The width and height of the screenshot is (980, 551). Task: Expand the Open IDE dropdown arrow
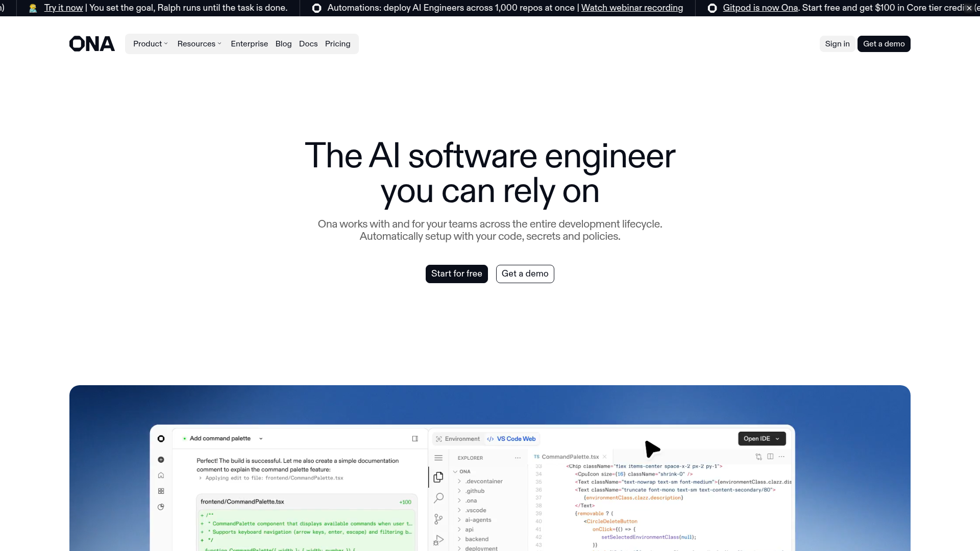click(777, 439)
